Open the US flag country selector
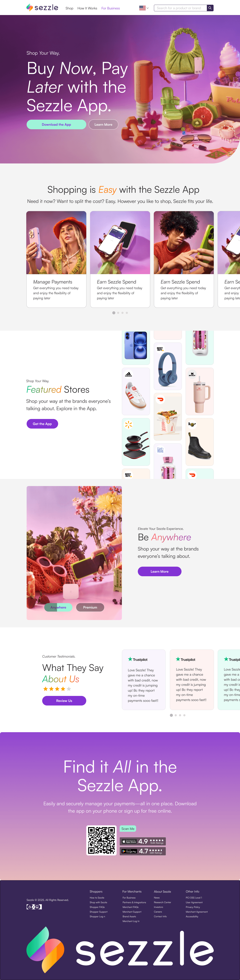Viewport: 240px width, 980px height. pos(144,8)
